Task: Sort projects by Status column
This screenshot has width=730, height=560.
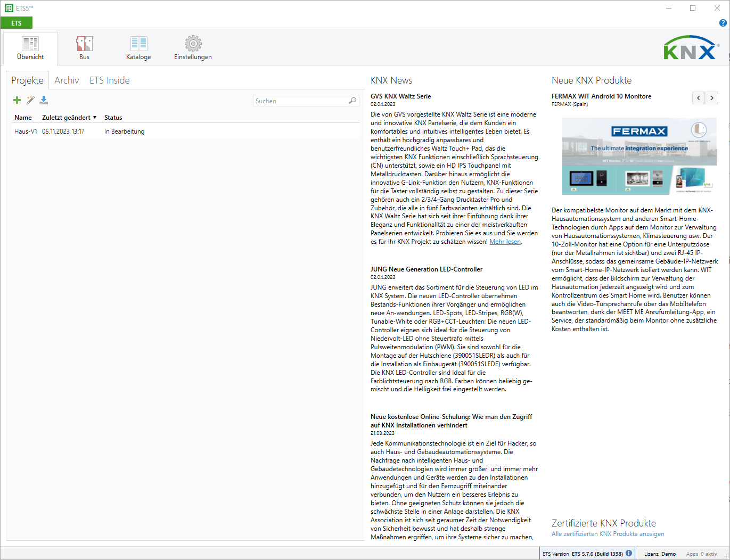Action: (x=113, y=118)
